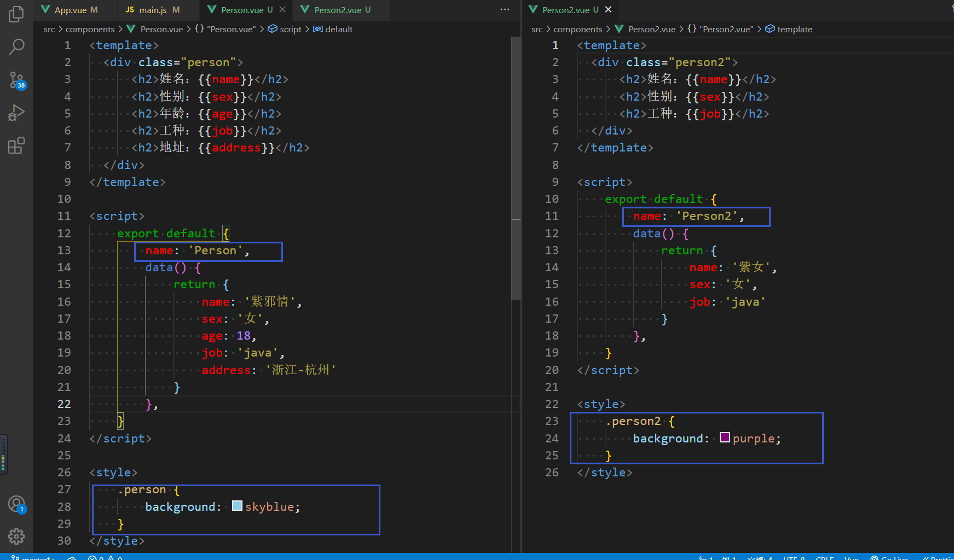Click job: 'java', line in Person.vue
This screenshot has width=954, height=560.
[243, 353]
